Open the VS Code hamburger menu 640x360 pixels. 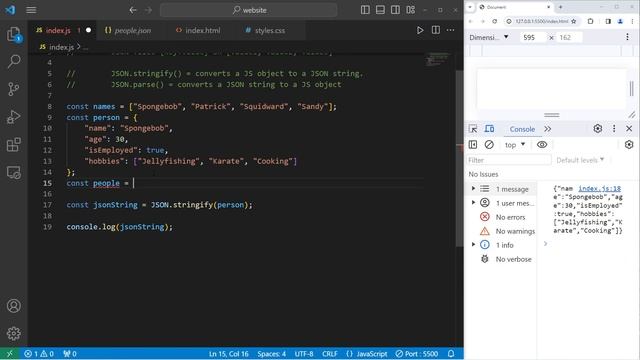pyautogui.click(x=31, y=10)
